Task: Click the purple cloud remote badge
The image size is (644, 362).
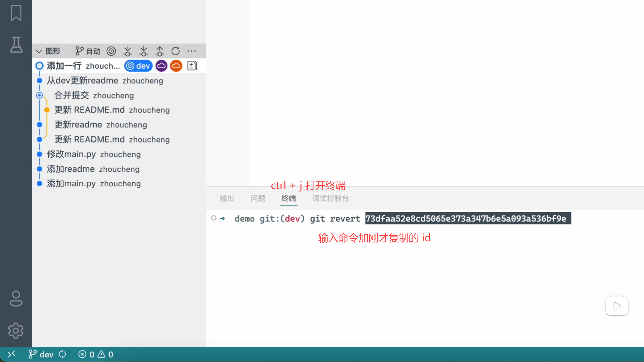Action: [x=161, y=66]
